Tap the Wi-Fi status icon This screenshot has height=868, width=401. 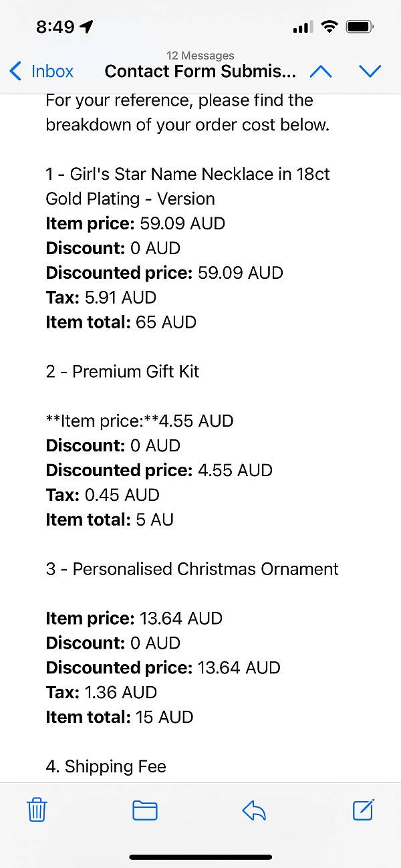(329, 27)
